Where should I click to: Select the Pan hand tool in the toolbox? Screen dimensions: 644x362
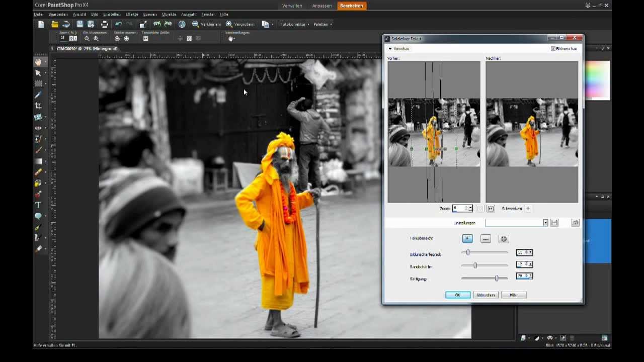coord(38,62)
